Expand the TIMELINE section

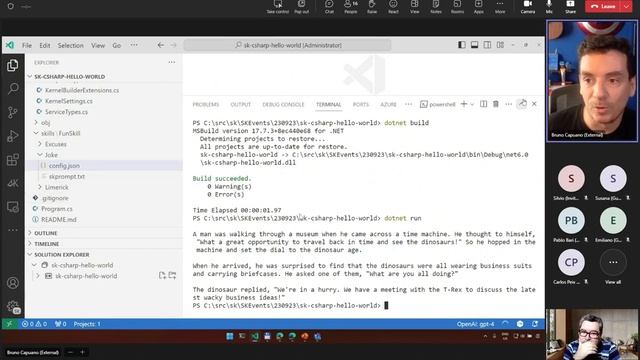47,244
